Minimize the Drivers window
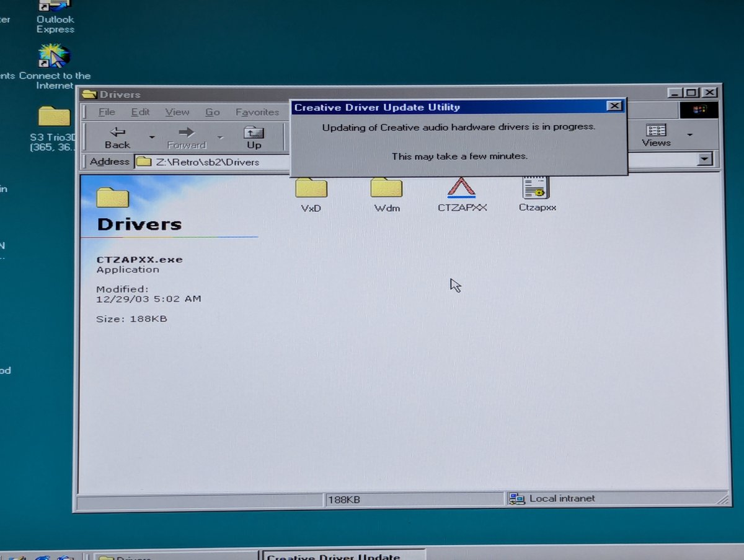The height and width of the screenshot is (560, 744). coord(675,92)
